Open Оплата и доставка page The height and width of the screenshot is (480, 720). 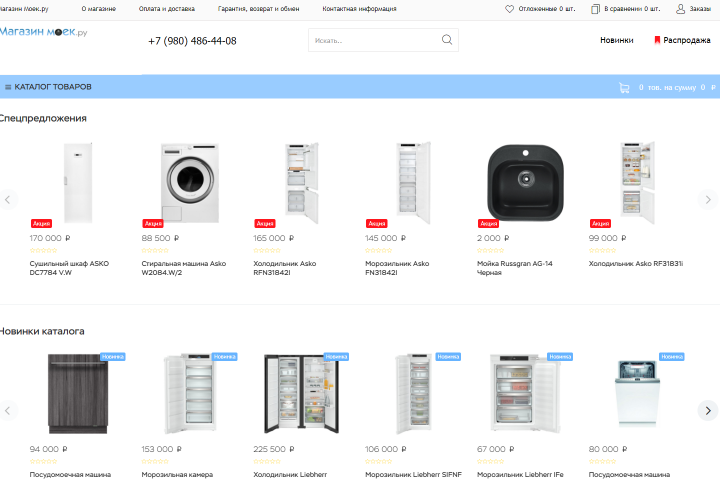pos(167,9)
